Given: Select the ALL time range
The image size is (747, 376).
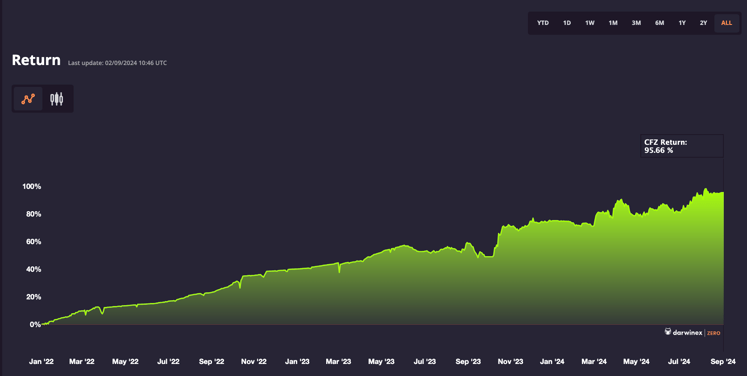Looking at the screenshot, I should pos(727,23).
